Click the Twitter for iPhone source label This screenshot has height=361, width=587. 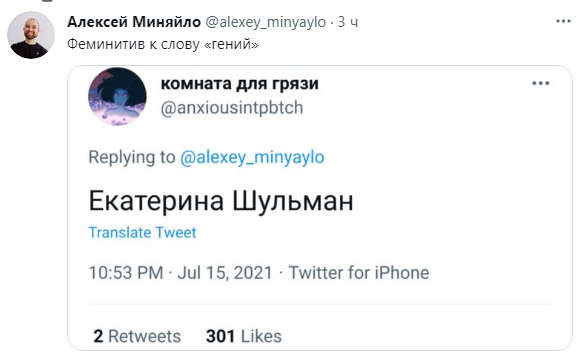coord(359,273)
